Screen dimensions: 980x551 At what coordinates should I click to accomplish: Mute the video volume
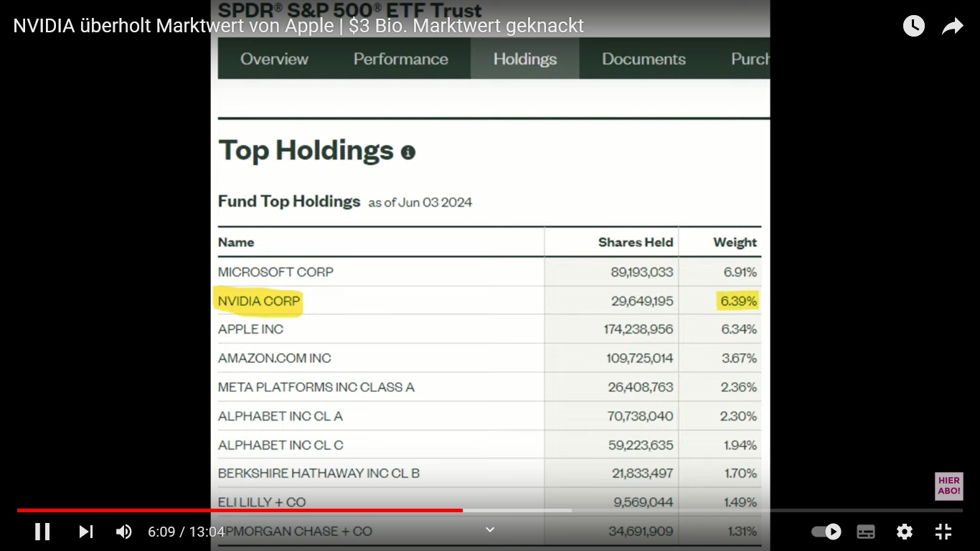pos(124,532)
